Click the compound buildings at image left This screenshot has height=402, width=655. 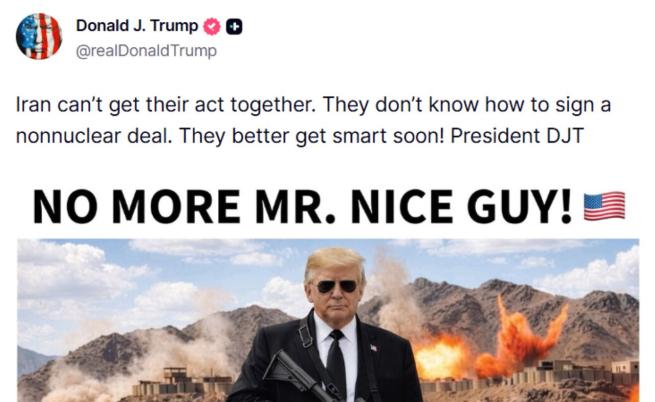pos(182,383)
